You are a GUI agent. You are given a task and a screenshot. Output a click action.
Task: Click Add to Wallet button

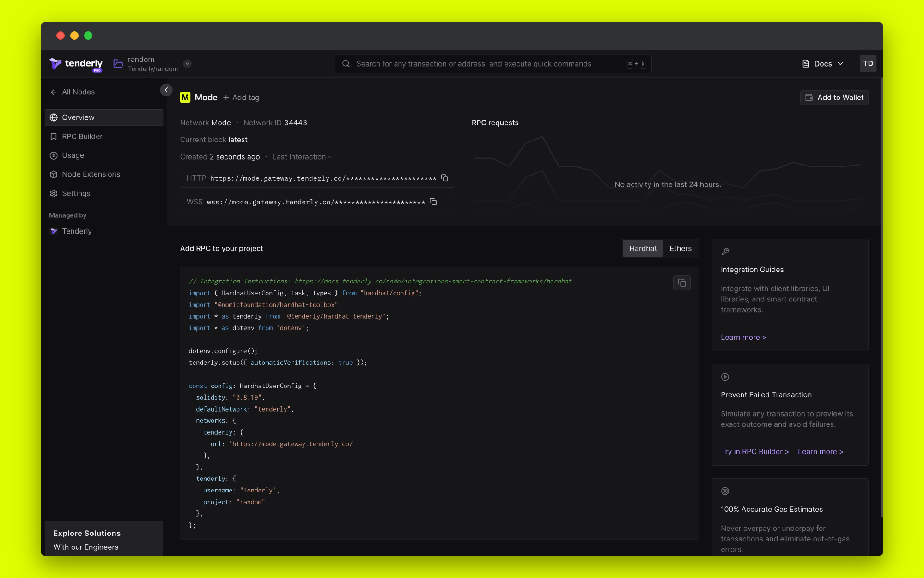click(x=834, y=98)
